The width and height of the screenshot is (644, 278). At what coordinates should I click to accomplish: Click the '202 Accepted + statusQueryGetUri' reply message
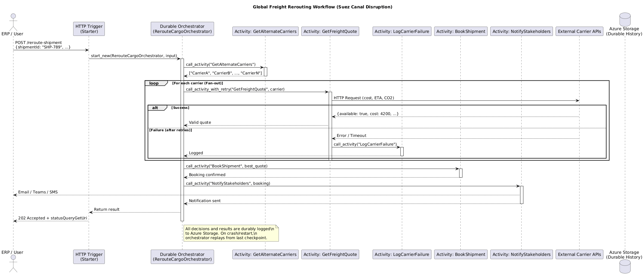(53, 218)
